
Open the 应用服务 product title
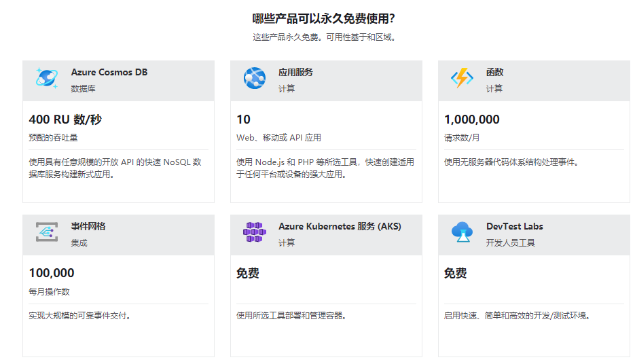[x=295, y=72]
